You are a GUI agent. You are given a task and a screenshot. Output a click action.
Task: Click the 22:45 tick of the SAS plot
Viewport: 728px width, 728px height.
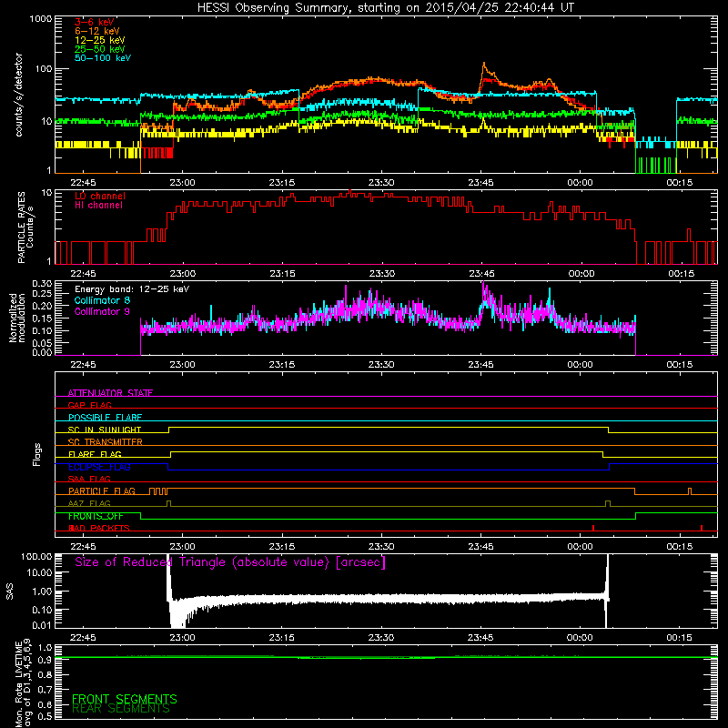83,638
